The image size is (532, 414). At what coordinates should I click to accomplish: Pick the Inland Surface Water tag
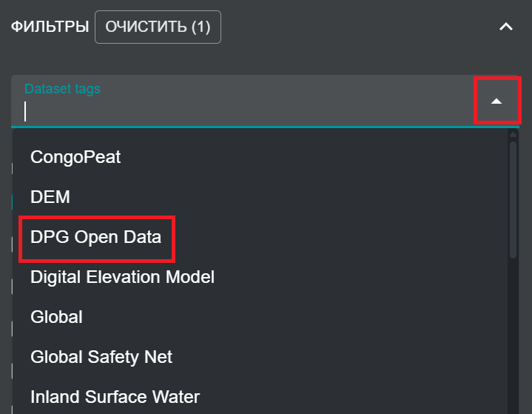pos(115,397)
